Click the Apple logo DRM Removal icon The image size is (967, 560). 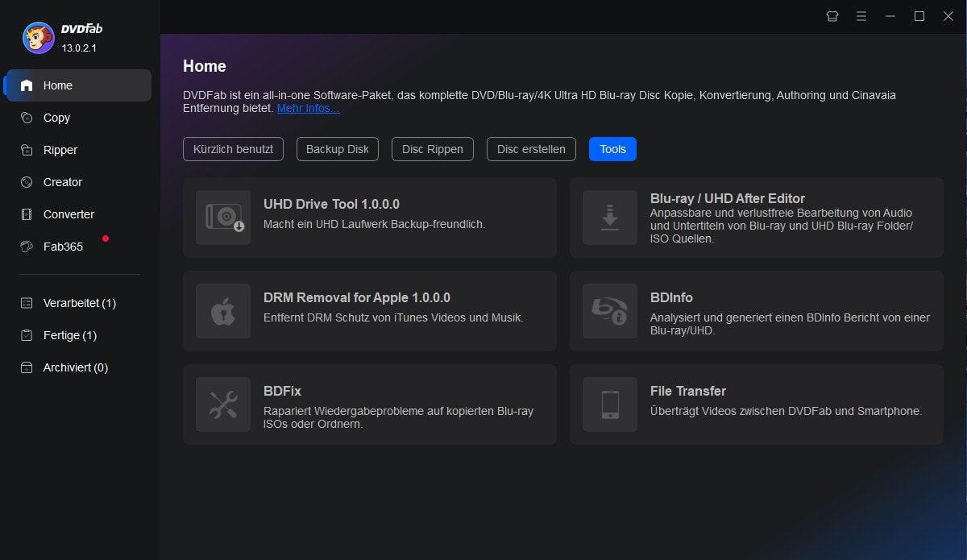click(223, 311)
